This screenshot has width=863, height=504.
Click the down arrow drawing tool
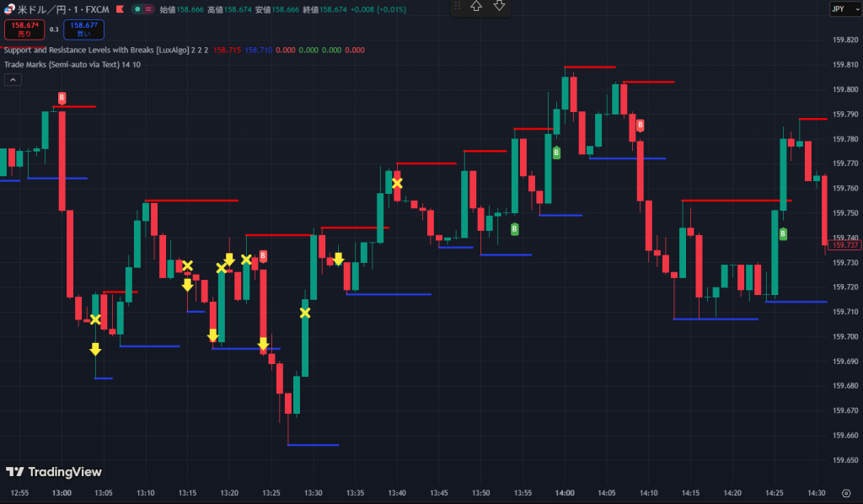click(499, 6)
